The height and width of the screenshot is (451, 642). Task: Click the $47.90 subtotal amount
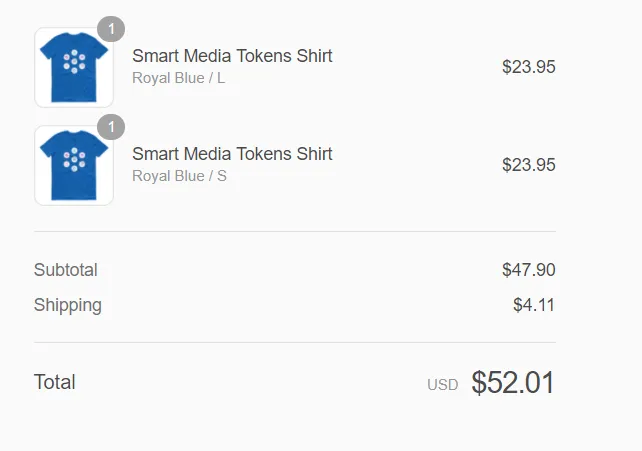point(529,270)
